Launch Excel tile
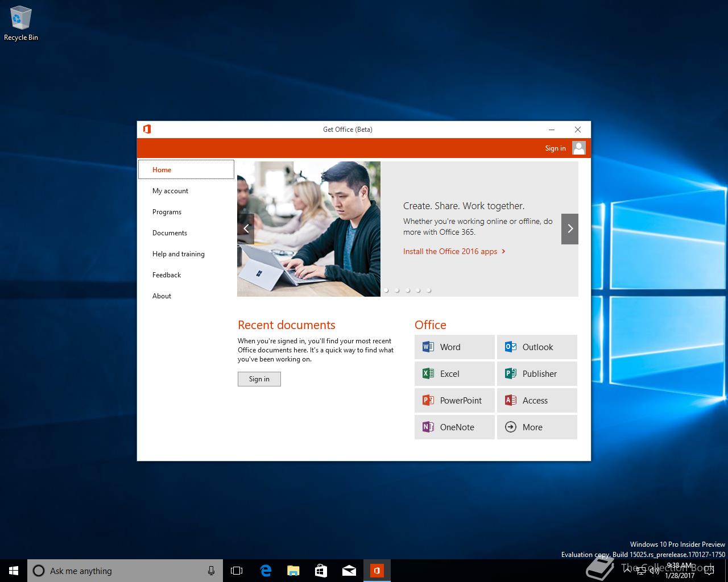The image size is (728, 582). click(x=454, y=373)
